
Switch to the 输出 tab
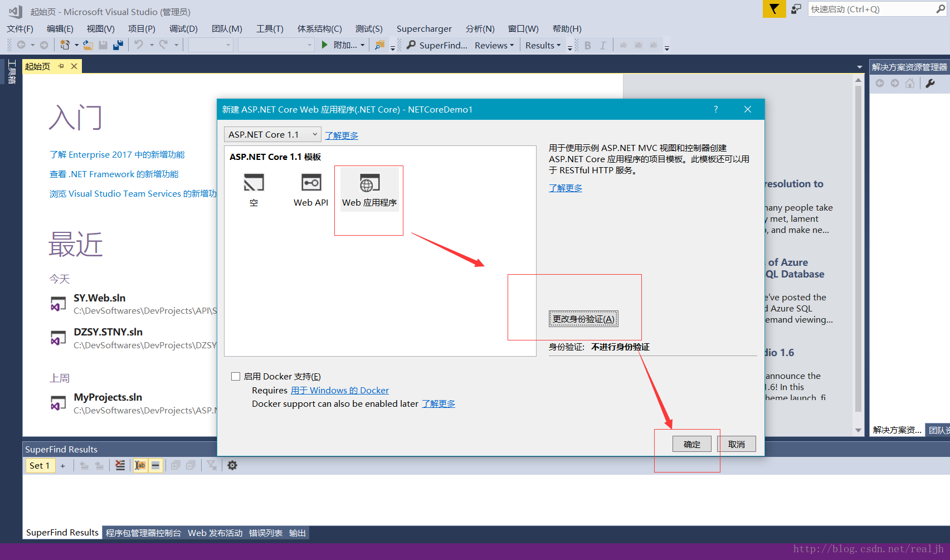pos(298,533)
